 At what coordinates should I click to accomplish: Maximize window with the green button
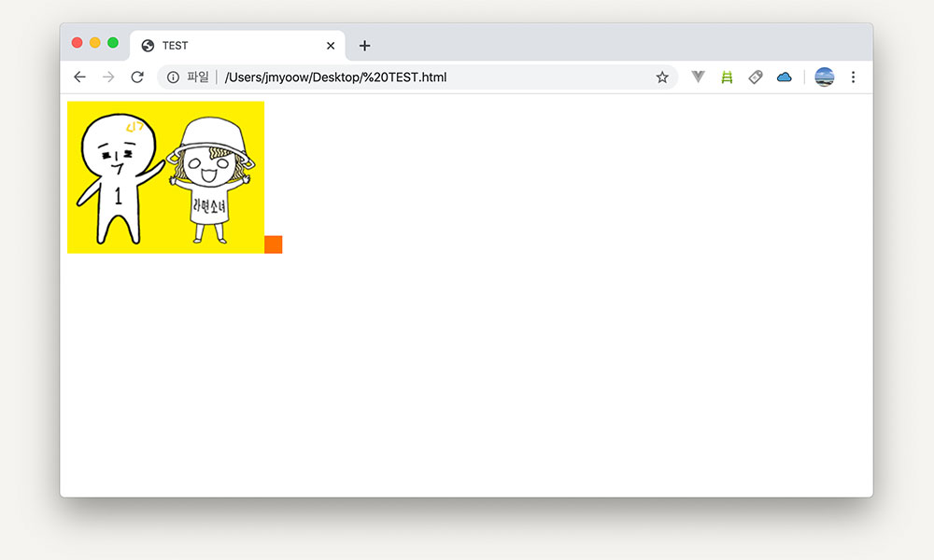click(x=113, y=43)
